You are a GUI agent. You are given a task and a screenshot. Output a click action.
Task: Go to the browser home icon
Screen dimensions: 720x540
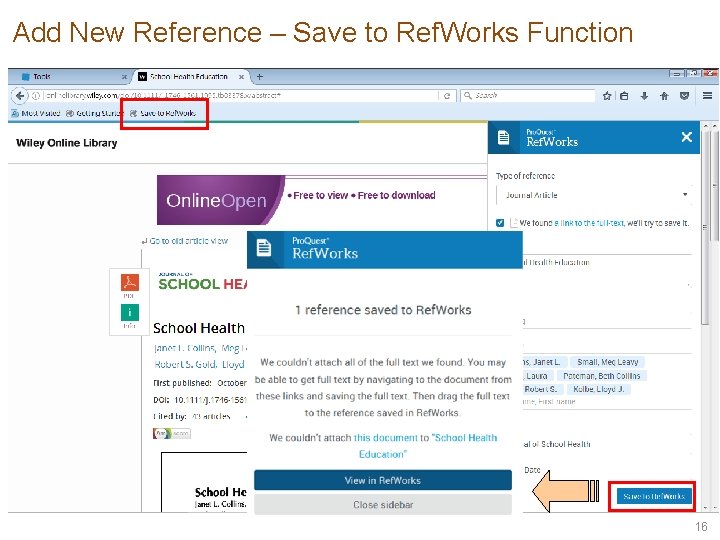click(x=664, y=96)
